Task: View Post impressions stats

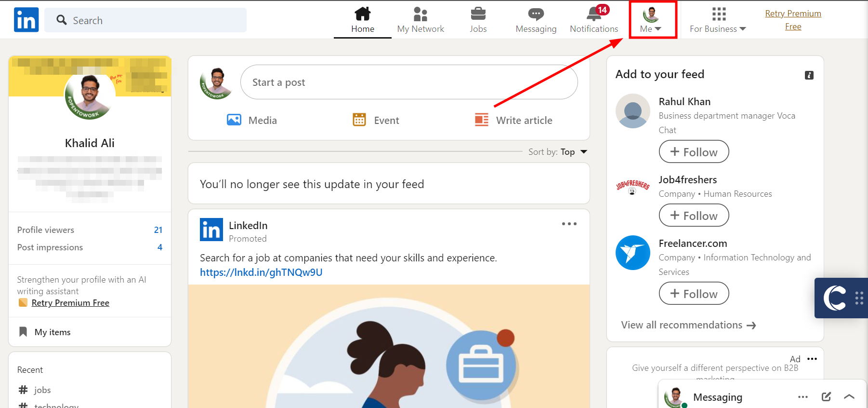Action: 90,247
